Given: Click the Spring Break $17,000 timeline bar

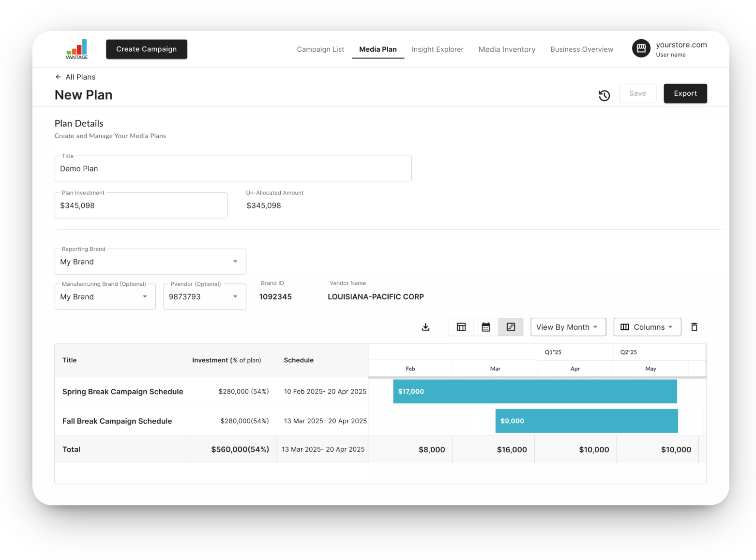Looking at the screenshot, I should tap(535, 391).
